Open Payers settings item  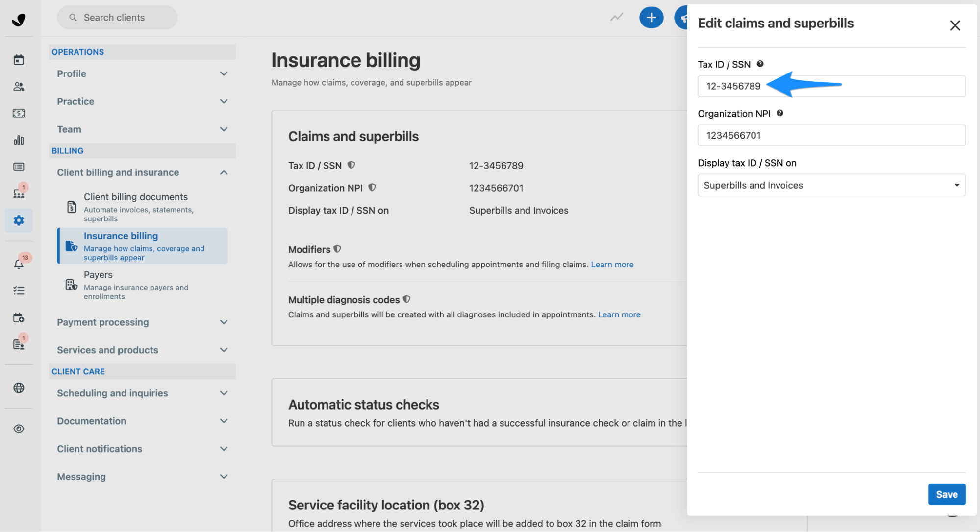[x=143, y=285]
